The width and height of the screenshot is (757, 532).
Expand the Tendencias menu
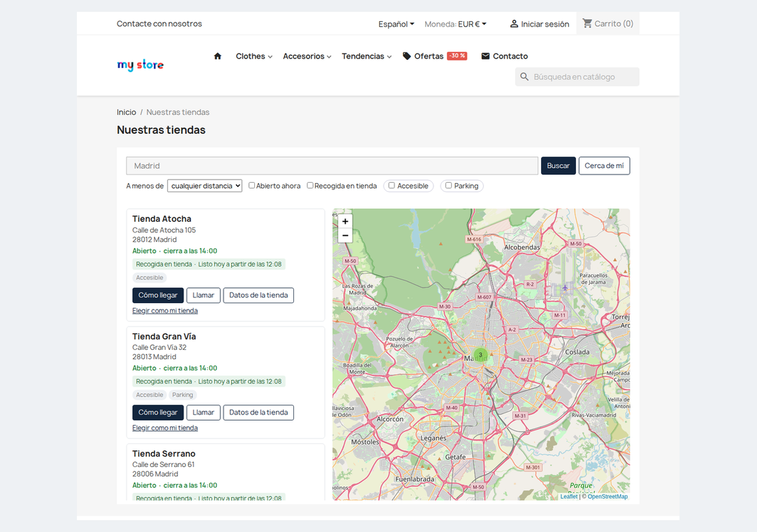coord(367,56)
